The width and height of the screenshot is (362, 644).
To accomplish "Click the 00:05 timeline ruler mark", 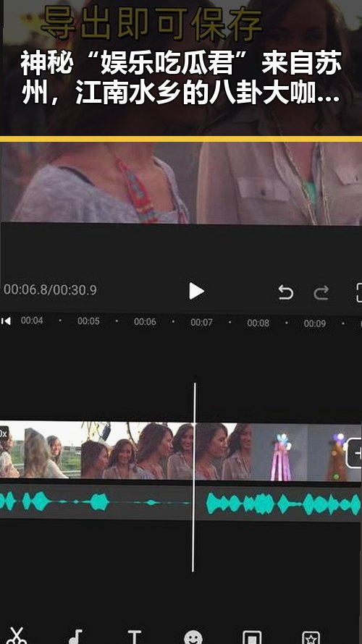I will point(88,321).
